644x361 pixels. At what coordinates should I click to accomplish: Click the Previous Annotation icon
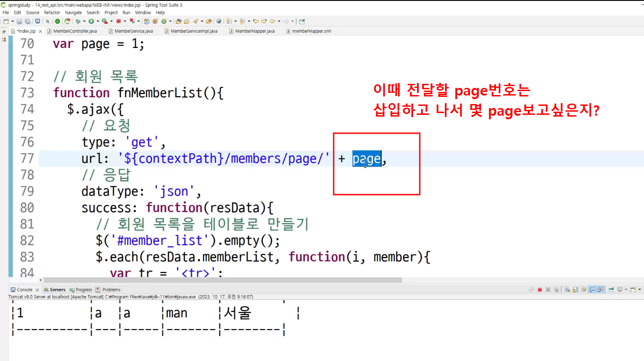pyautogui.click(x=242, y=21)
